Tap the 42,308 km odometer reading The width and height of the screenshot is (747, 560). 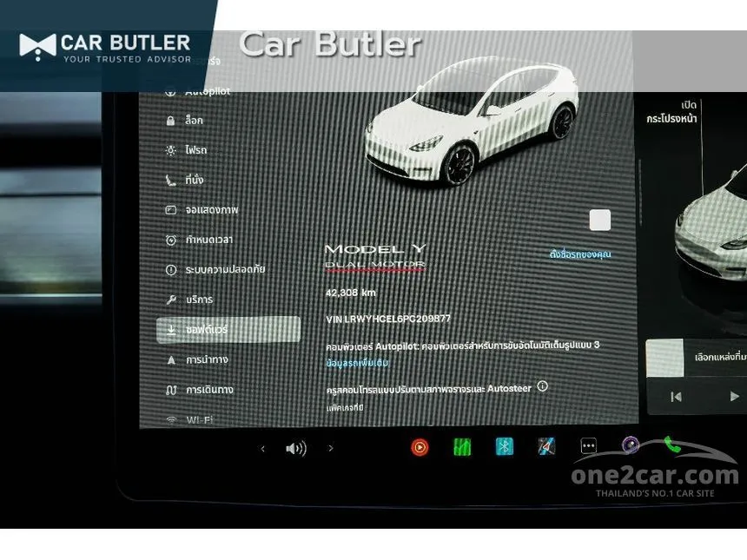351,293
